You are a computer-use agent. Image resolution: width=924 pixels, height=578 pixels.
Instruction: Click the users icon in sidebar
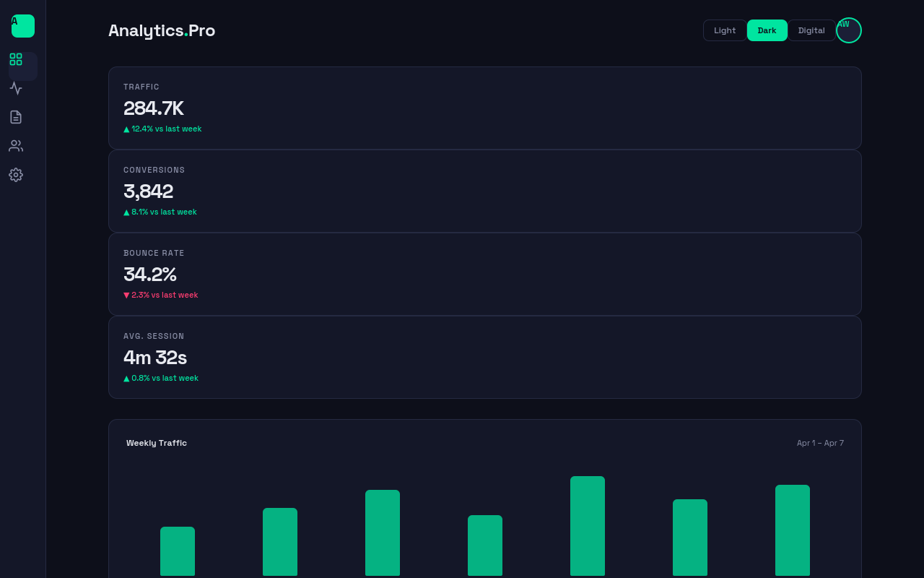(16, 145)
